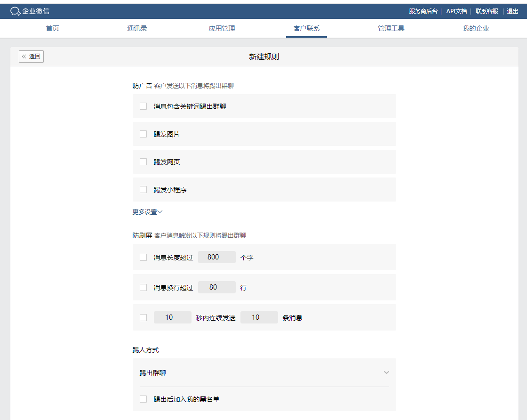
Task: Check the 秒内连续发送 rule checkbox
Action: coord(144,317)
